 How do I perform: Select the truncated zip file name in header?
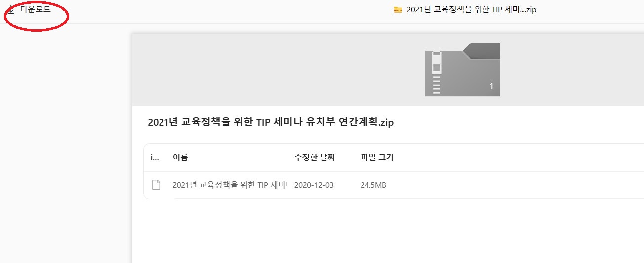(x=472, y=10)
